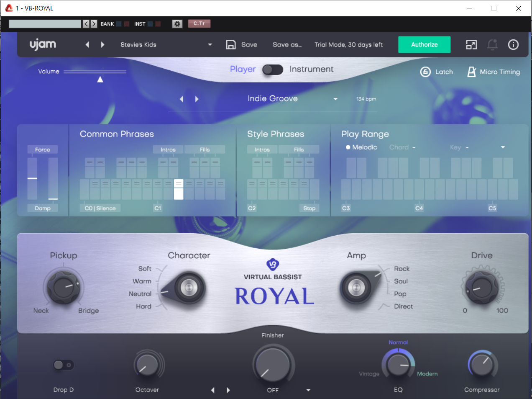532x399 pixels.
Task: Click the Octaver knob
Action: coord(147,365)
